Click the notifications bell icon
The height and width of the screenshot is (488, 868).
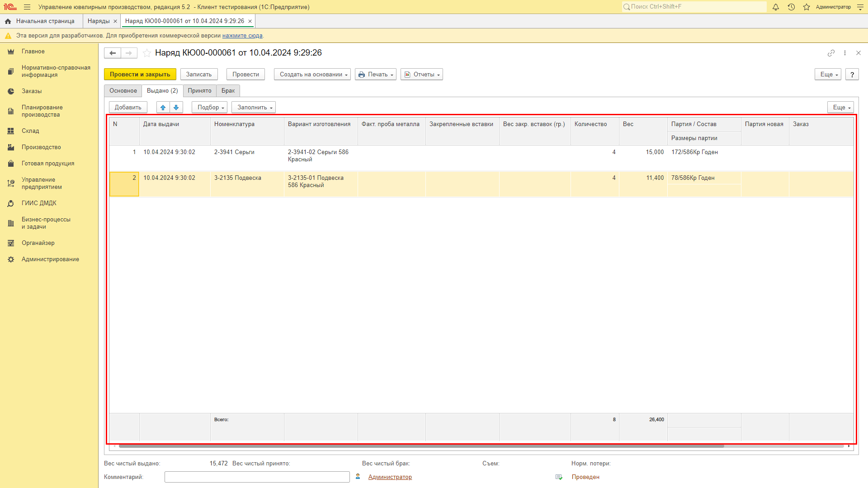776,7
